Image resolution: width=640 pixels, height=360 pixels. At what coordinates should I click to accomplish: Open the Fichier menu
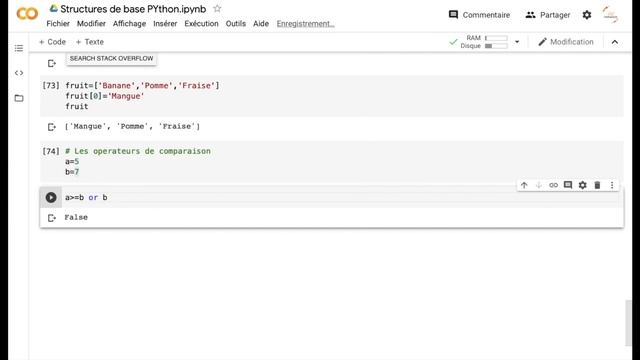click(x=58, y=24)
